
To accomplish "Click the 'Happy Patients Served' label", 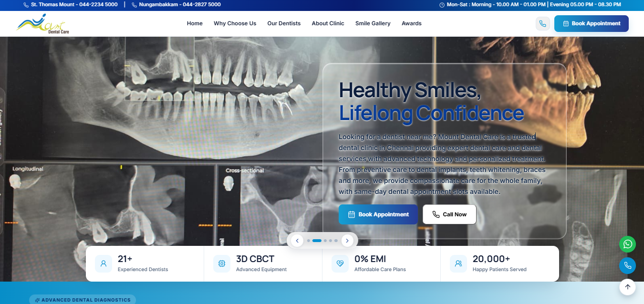I will point(499,269).
